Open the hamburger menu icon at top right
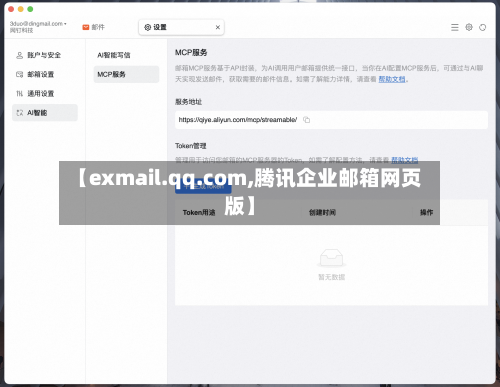This screenshot has height=387, width=500. [x=455, y=27]
